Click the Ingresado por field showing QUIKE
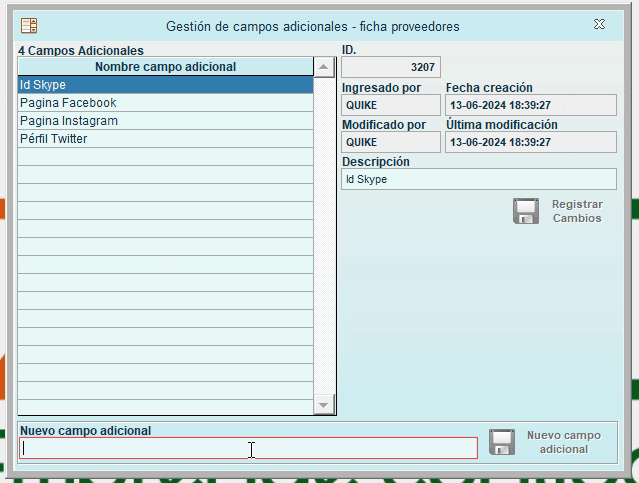The width and height of the screenshot is (639, 483). [x=391, y=105]
